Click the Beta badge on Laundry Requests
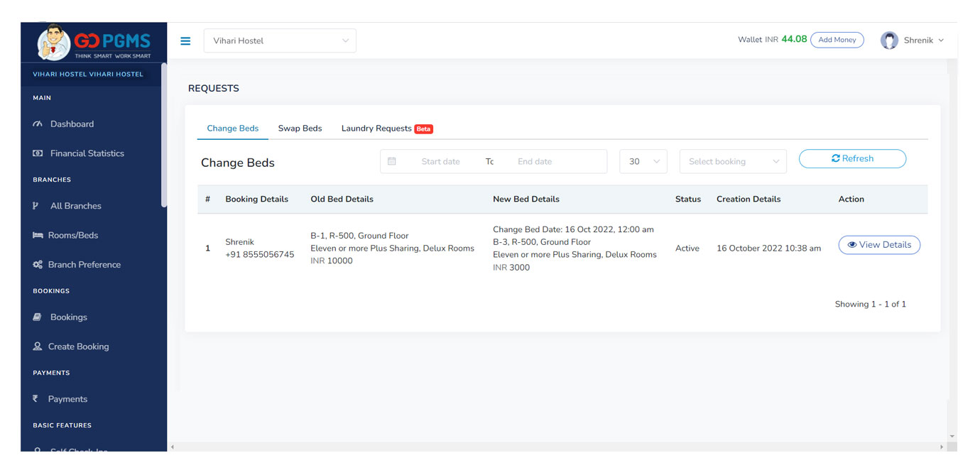 point(424,129)
